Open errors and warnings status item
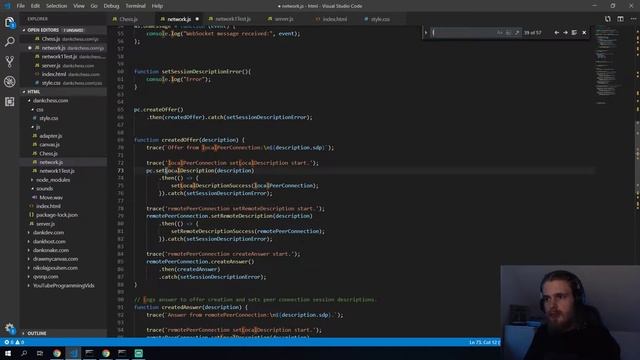640x360 pixels. (14, 342)
